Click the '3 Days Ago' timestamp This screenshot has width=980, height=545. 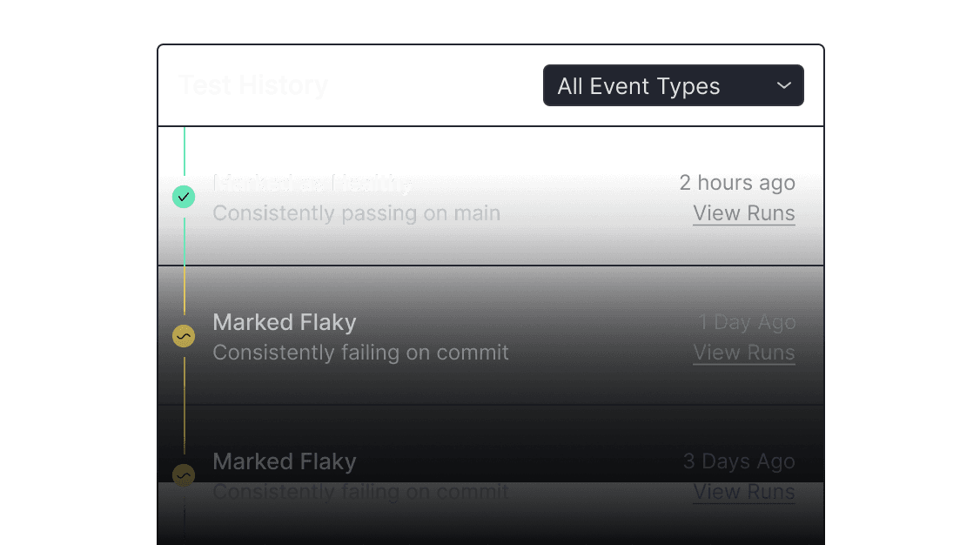click(x=739, y=462)
